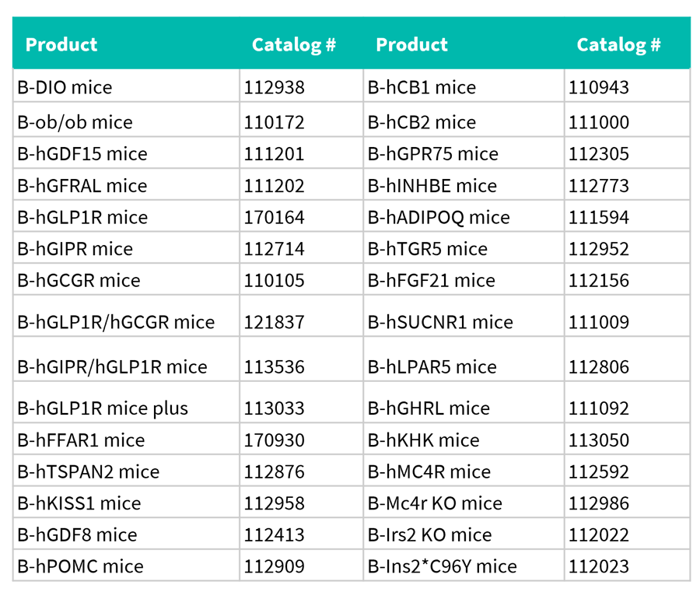Click the B-hGDF15 mice cell
Screen dimensions: 700x592
(x=126, y=153)
